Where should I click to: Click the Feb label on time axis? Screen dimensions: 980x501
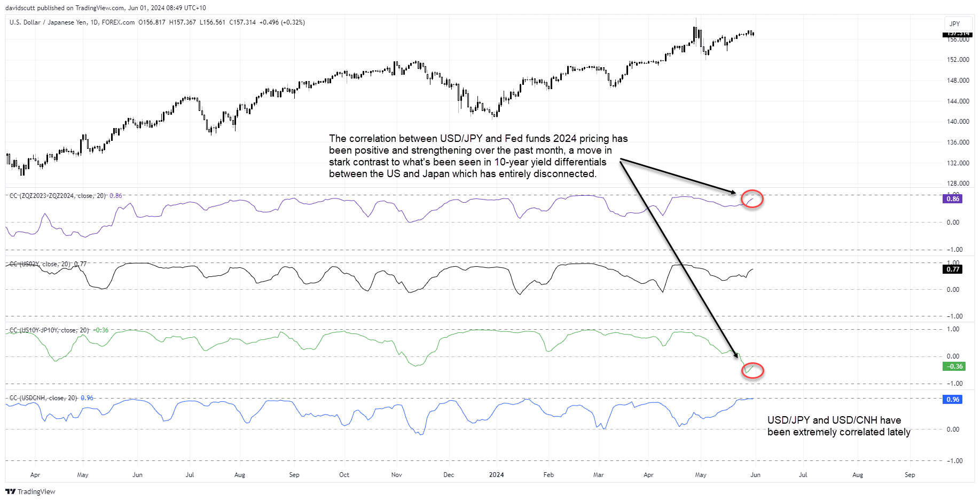(x=548, y=475)
